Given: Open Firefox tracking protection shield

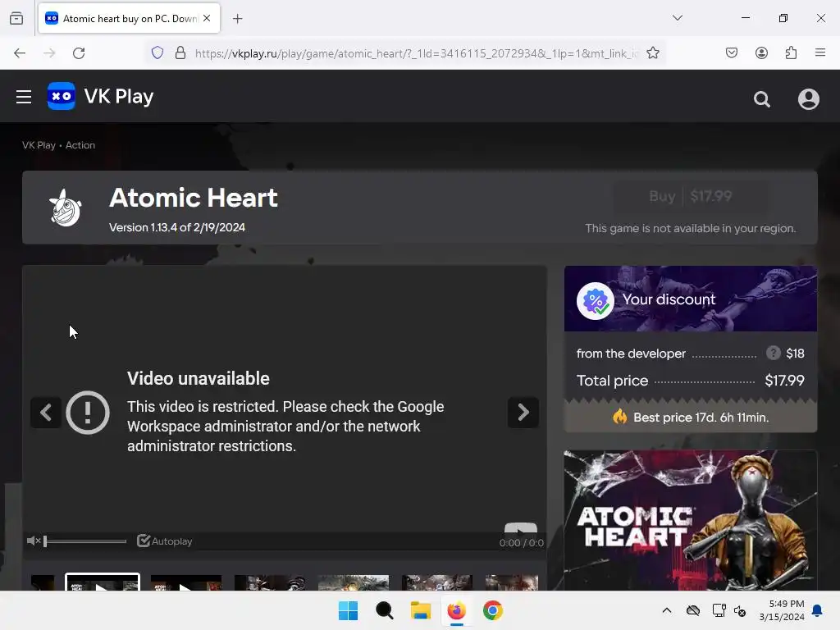Looking at the screenshot, I should tap(157, 53).
